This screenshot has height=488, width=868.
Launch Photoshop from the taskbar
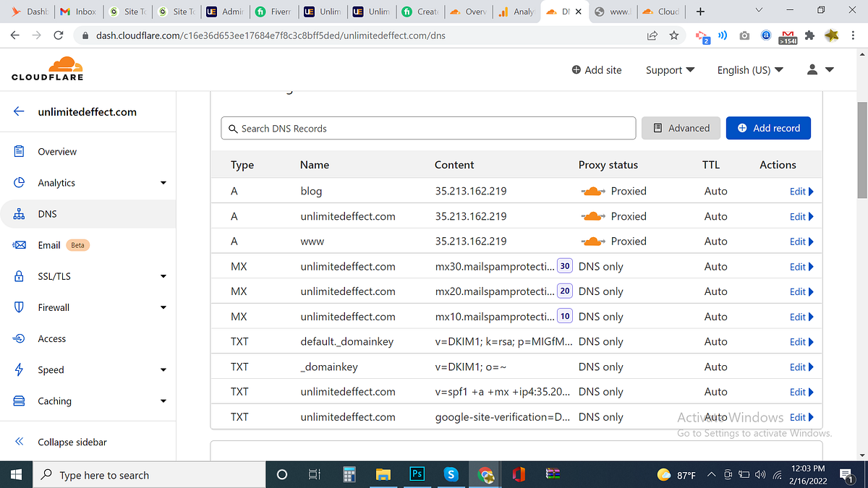[417, 474]
